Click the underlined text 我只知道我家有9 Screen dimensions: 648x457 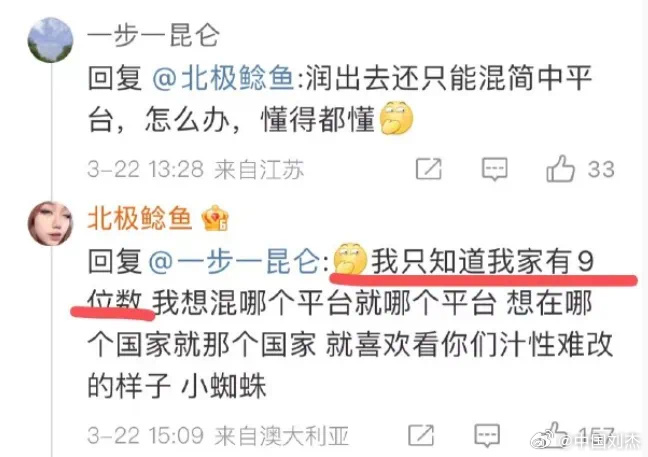coord(483,262)
